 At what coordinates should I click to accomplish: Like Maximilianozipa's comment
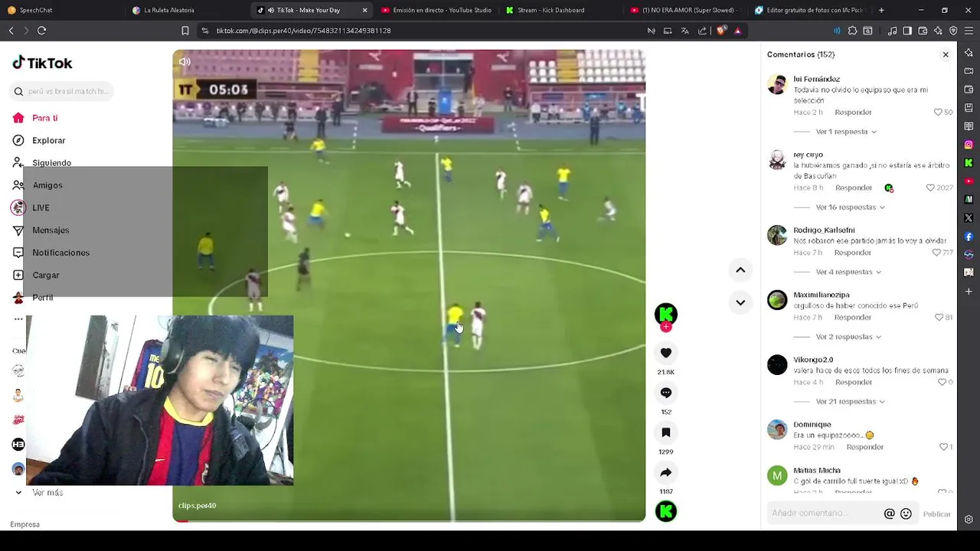pyautogui.click(x=939, y=317)
